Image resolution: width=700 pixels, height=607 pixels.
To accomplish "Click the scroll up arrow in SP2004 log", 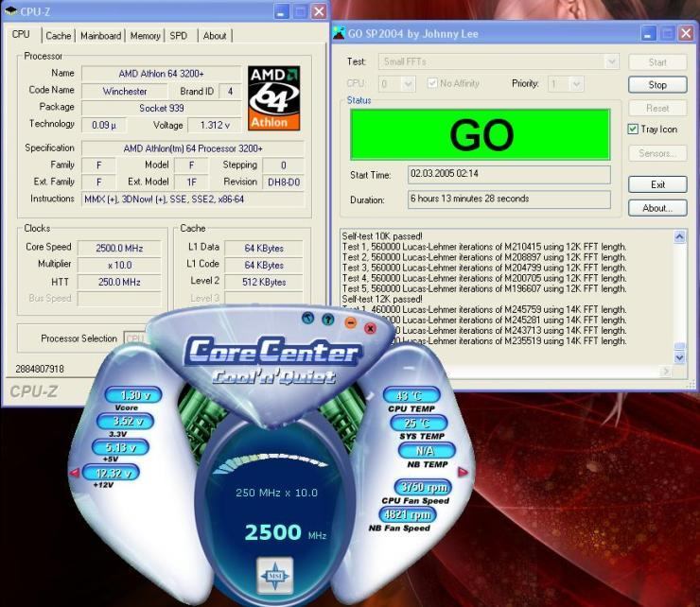I will 679,236.
